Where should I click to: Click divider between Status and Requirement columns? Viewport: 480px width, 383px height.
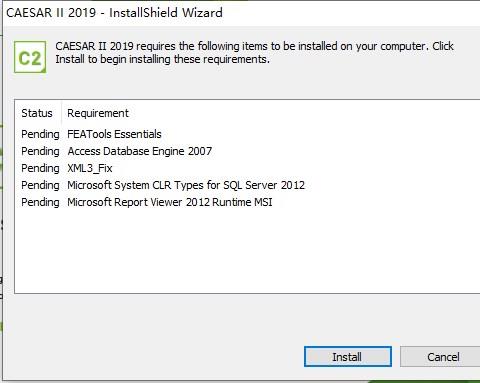(61, 113)
